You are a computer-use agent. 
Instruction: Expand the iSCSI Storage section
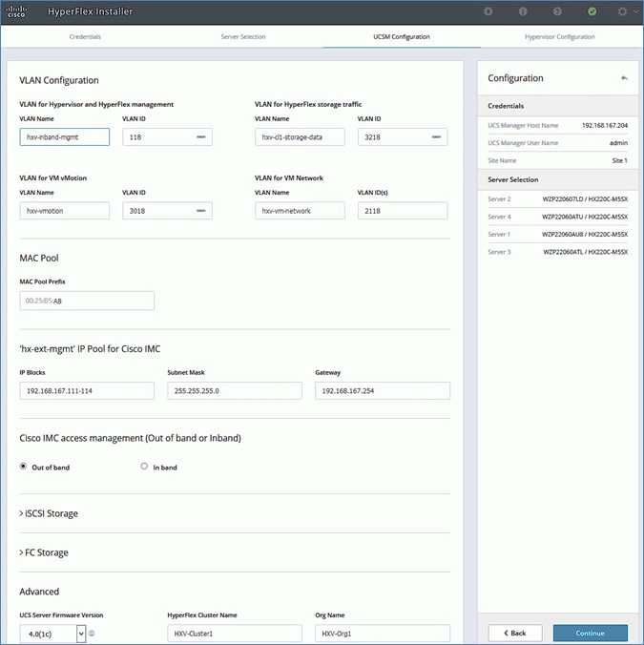[x=49, y=513]
